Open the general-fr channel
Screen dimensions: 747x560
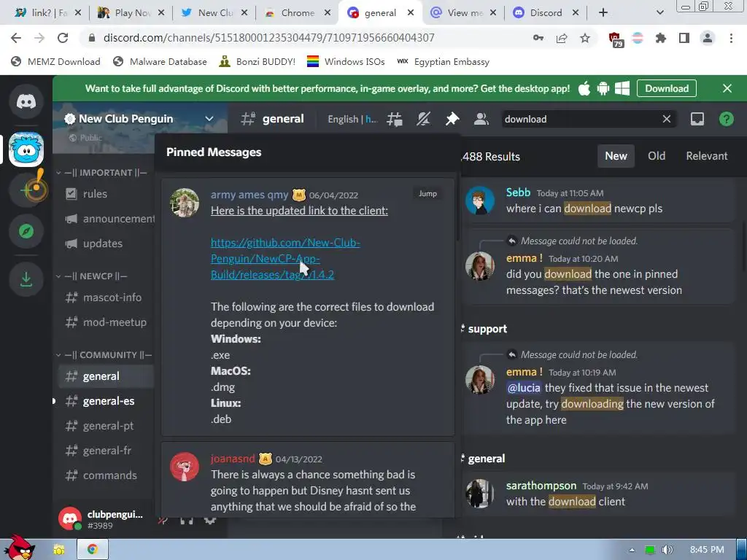[107, 451]
